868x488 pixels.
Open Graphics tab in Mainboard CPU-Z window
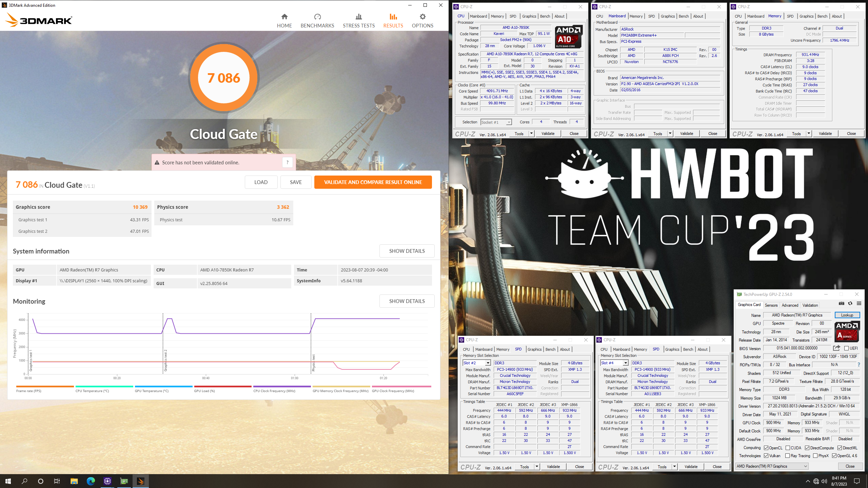(668, 16)
